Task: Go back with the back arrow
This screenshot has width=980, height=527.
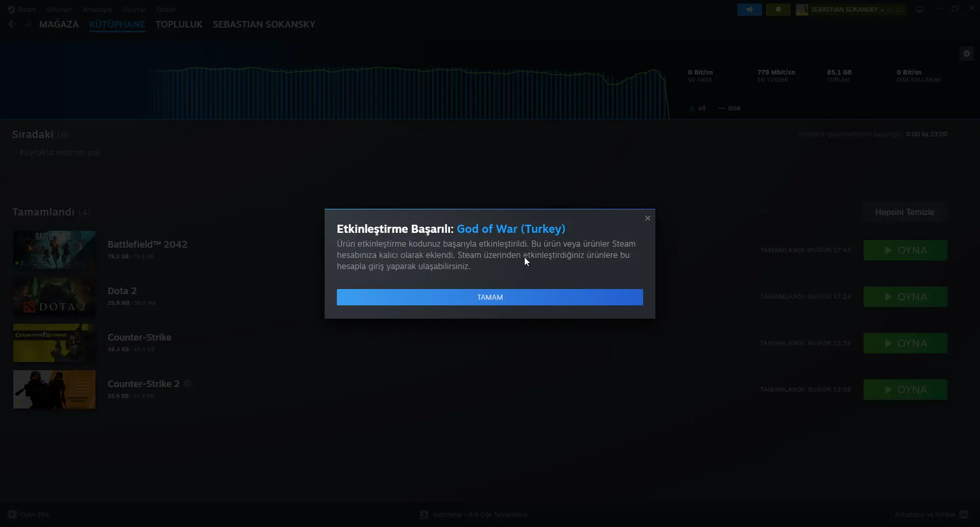Action: 12,24
